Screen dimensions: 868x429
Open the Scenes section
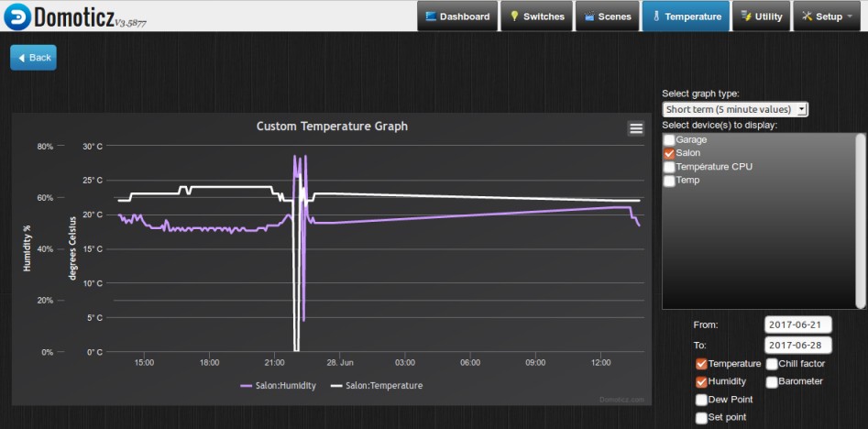(608, 16)
